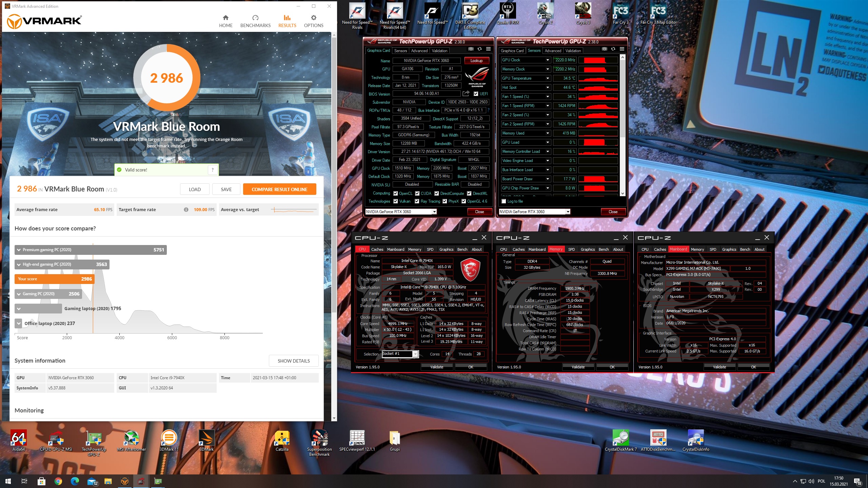Click the GPU Load sensor graph

(598, 142)
